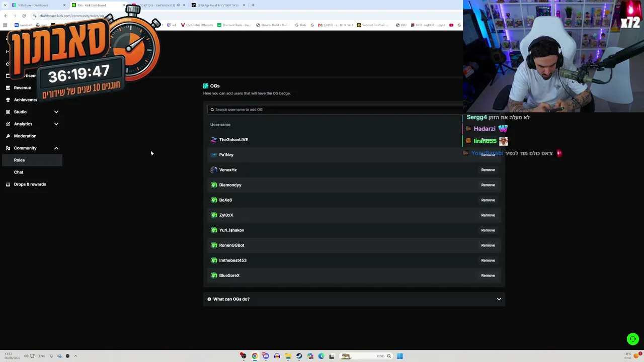The image size is (644, 362).
Task: Close the TikTok #fyp #viral tab
Action: pos(244,5)
